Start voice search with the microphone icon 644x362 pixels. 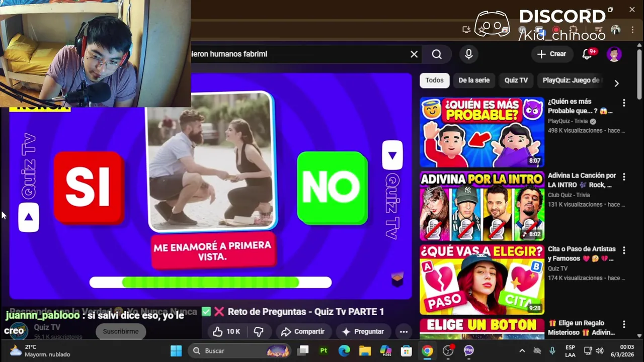click(x=469, y=54)
